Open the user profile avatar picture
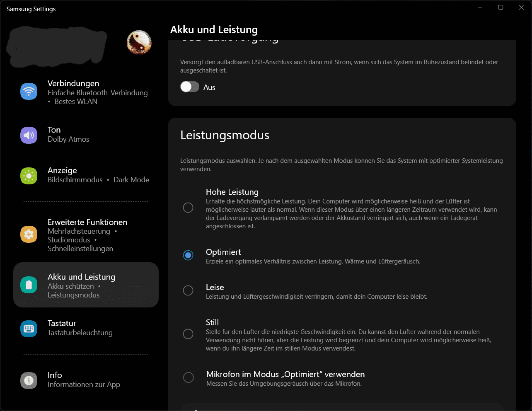The image size is (532, 411). 139,43
